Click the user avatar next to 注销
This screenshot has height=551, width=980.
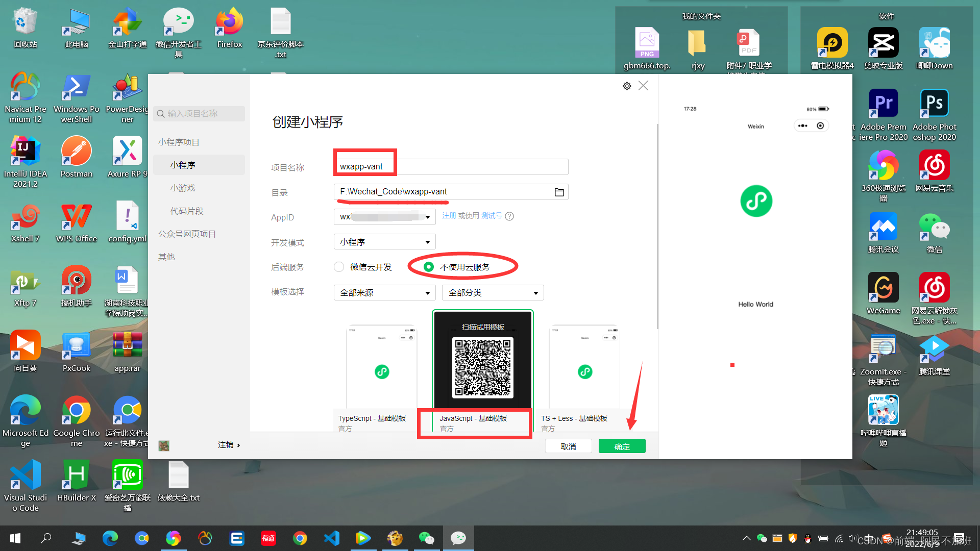tap(164, 445)
